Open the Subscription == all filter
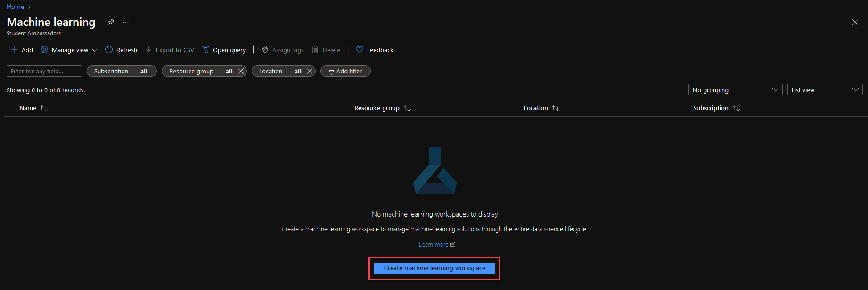Screen dimensions: 868x290 [122, 71]
